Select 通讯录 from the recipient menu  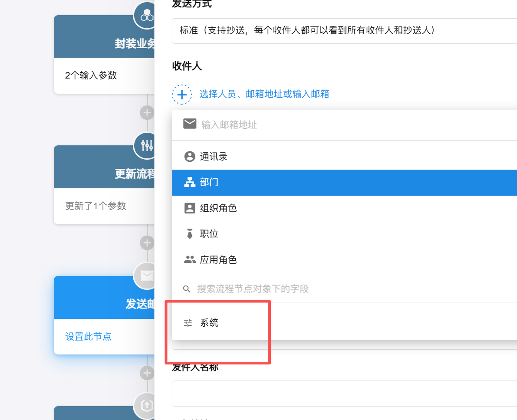coord(344,157)
